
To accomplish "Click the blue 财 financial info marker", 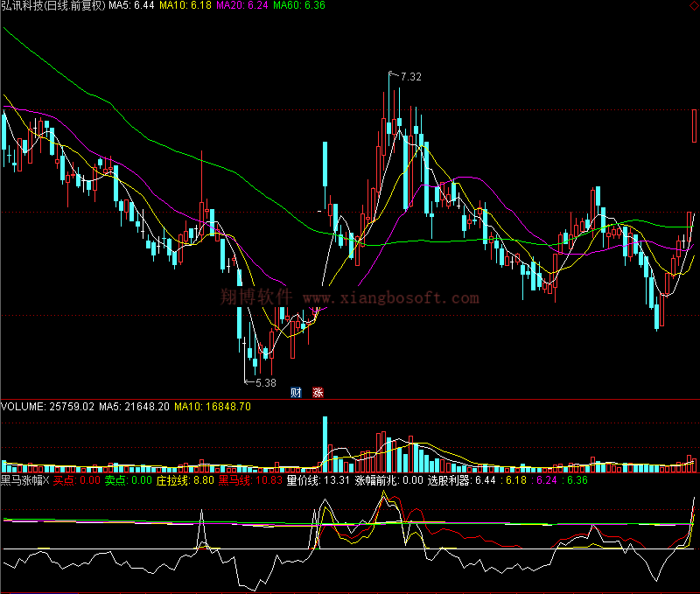I will point(296,393).
